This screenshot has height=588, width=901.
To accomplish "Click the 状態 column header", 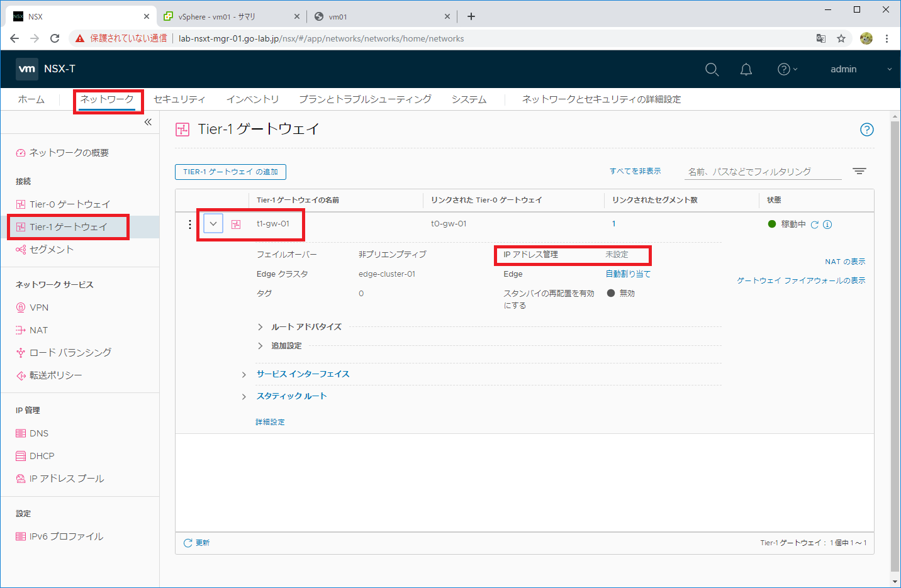I will (x=774, y=200).
